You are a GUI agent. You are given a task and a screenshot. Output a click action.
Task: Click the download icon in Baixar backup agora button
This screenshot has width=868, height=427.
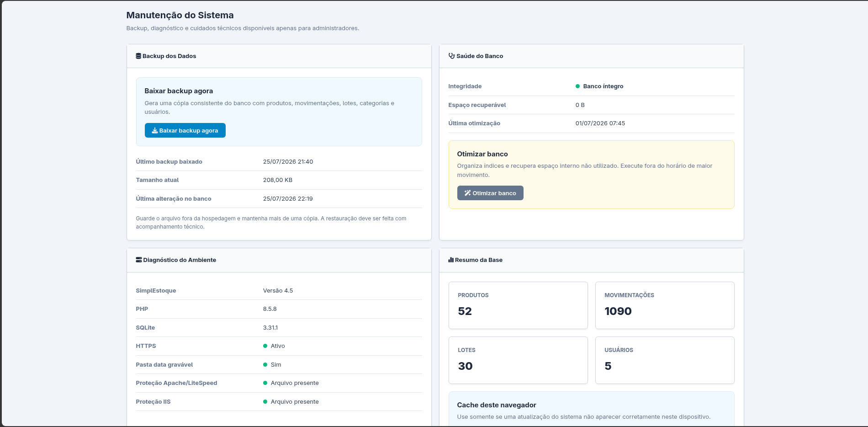click(x=155, y=130)
